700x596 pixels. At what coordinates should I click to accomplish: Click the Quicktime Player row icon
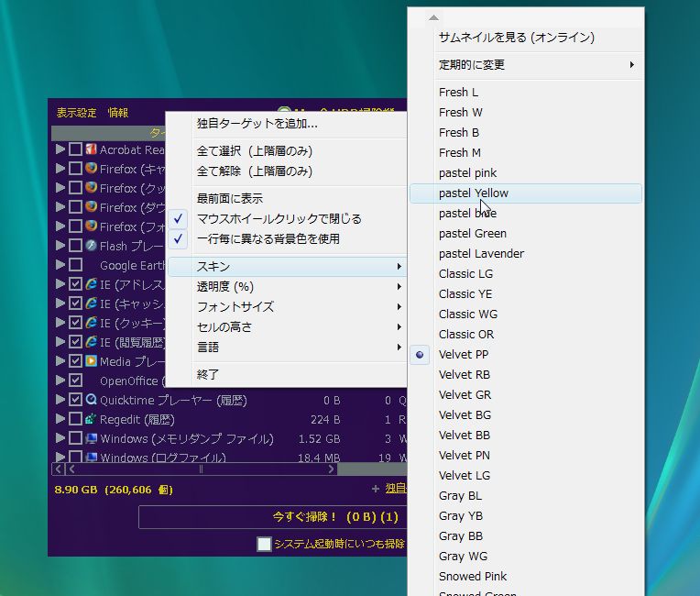pyautogui.click(x=91, y=400)
